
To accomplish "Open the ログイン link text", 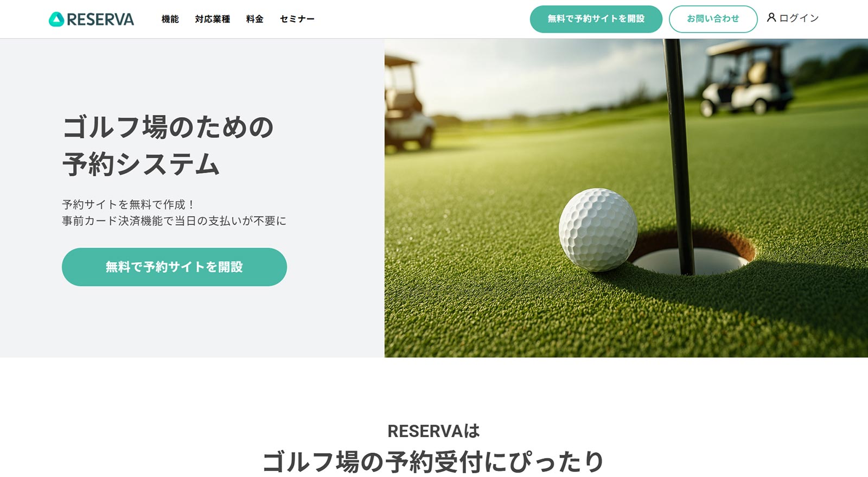I will [x=799, y=18].
